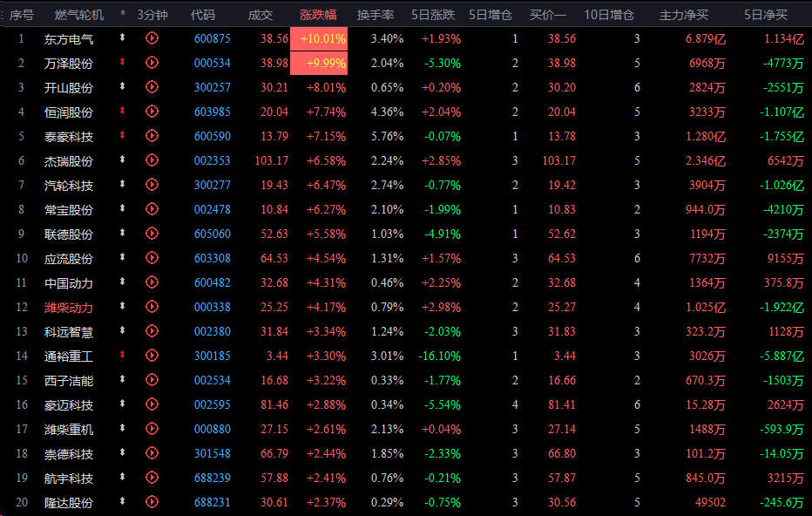Click the 3分钟 play icon for 隆达股份
This screenshot has height=516, width=812.
pos(152,502)
